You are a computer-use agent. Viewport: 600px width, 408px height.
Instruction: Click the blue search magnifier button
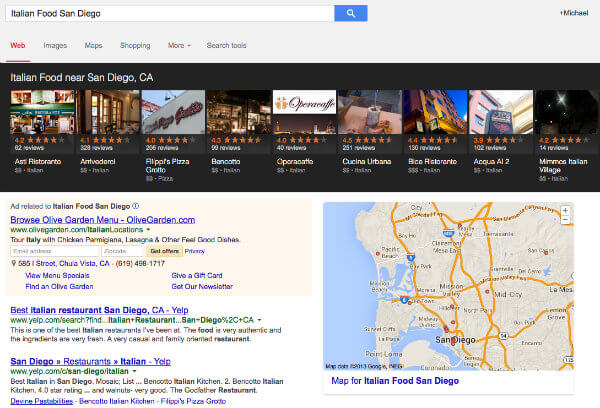point(351,13)
